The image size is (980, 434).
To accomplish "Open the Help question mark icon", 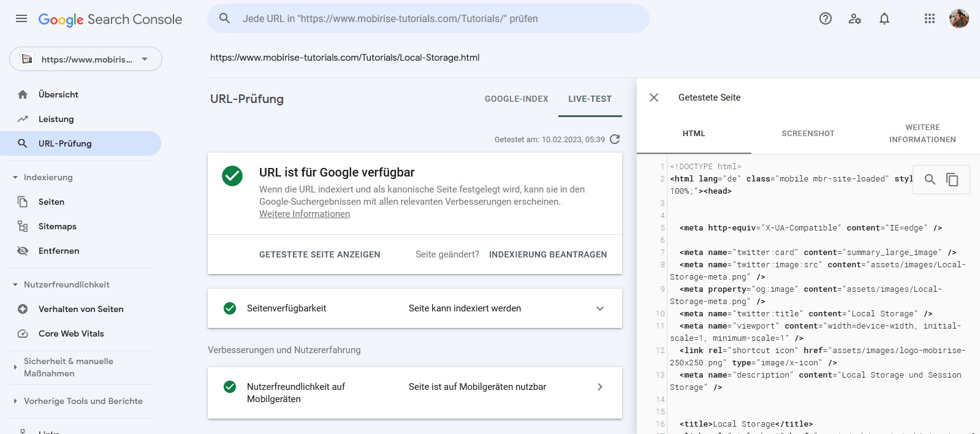I will click(x=826, y=18).
